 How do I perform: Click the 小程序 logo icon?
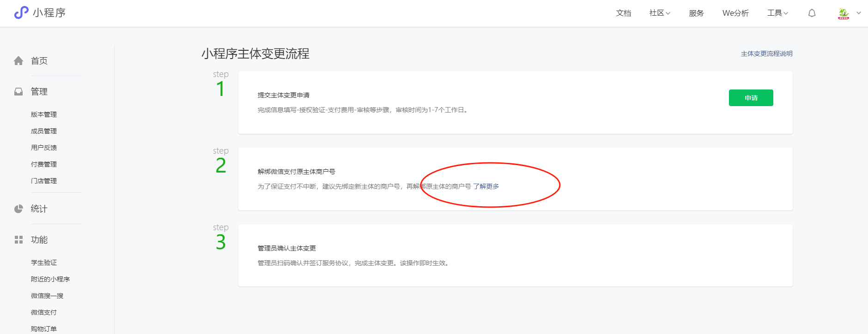21,12
